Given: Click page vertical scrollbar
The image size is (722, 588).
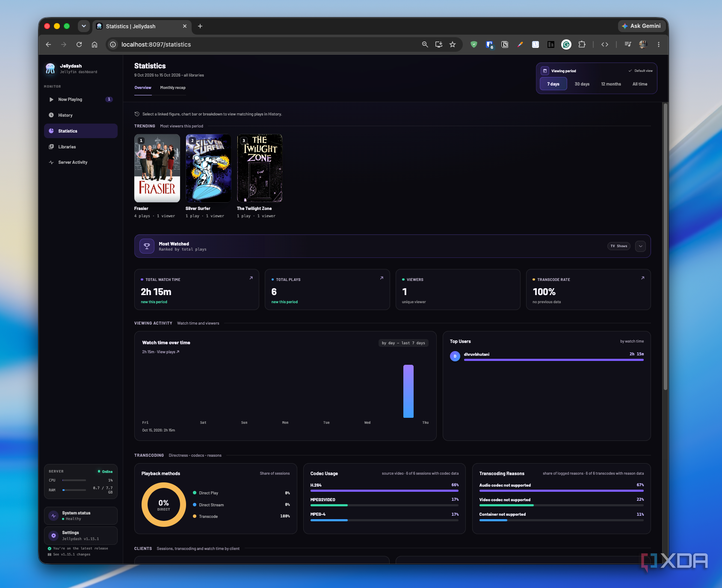Looking at the screenshot, I should pyautogui.click(x=665, y=247).
